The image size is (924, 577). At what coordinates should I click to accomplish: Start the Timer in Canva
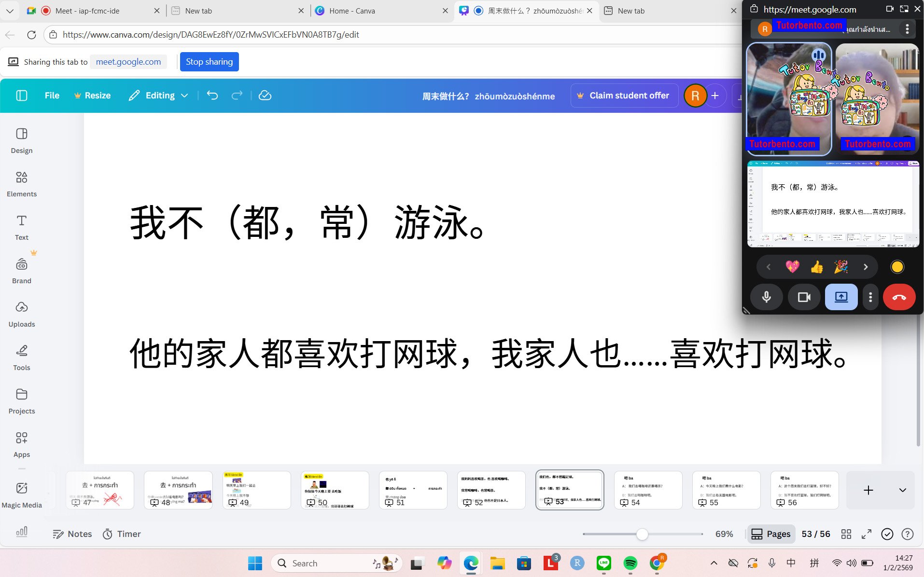pos(121,534)
